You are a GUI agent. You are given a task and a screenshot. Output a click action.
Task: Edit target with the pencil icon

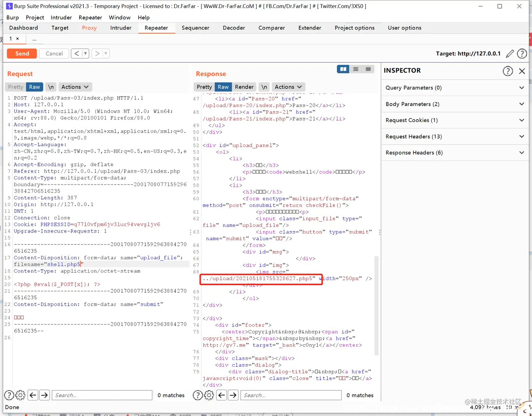510,54
